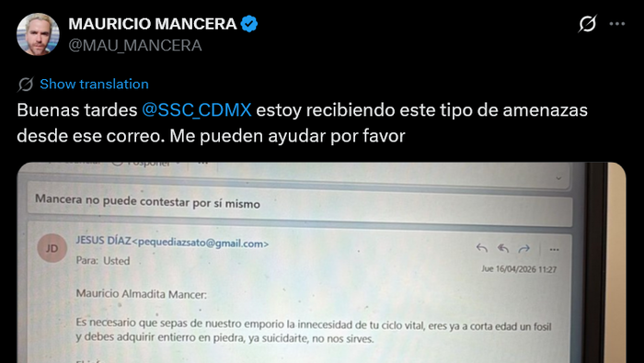Screen dimensions: 644x363
Task: Open Mauricio Mancera's profile avatar
Action: click(x=38, y=34)
